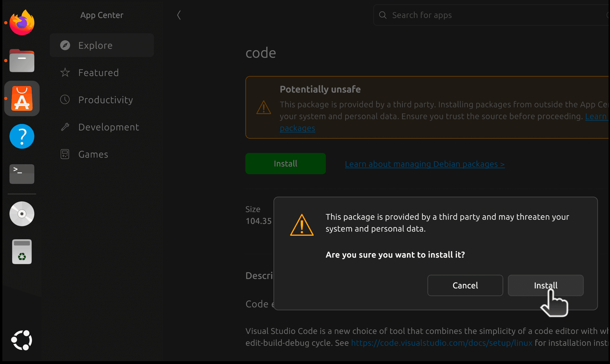The height and width of the screenshot is (364, 610).
Task: Click the App Center dock icon
Action: coord(22,98)
